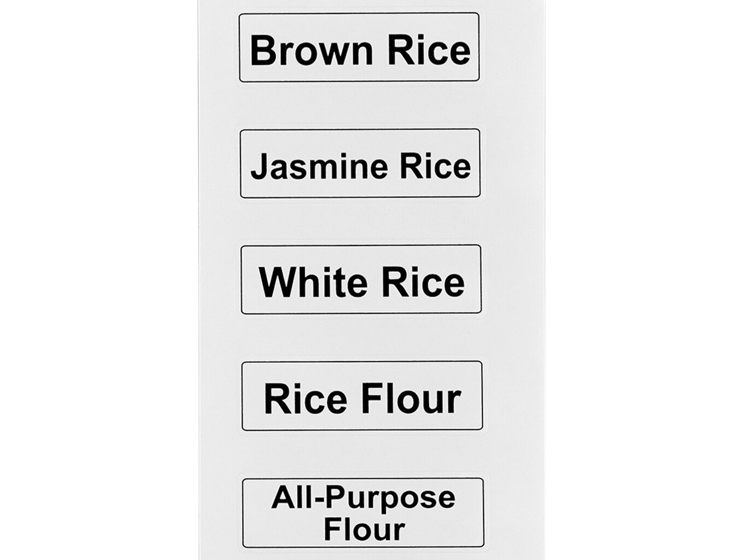
Task: Click blank sheet between Brown Rice and Jasmine Rice
Action: (x=359, y=106)
